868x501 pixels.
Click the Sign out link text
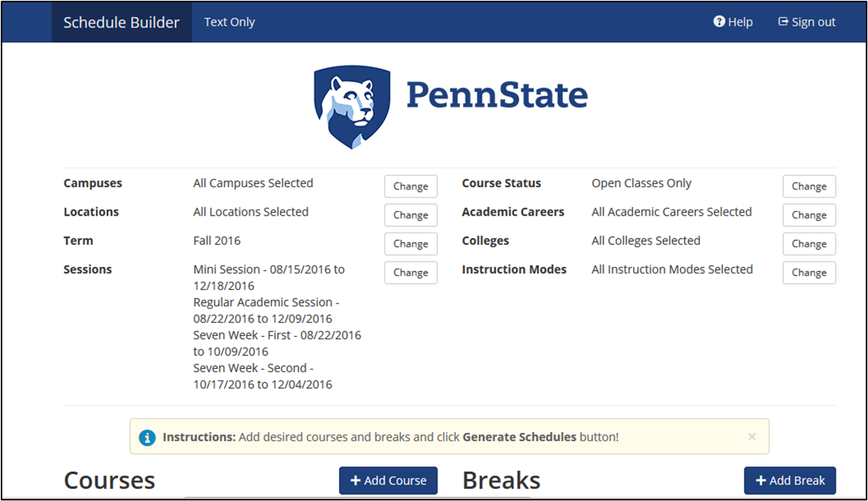[x=814, y=22]
